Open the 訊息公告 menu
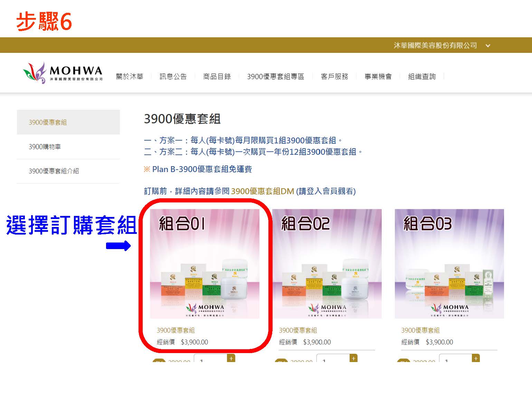The width and height of the screenshot is (532, 399). click(173, 76)
